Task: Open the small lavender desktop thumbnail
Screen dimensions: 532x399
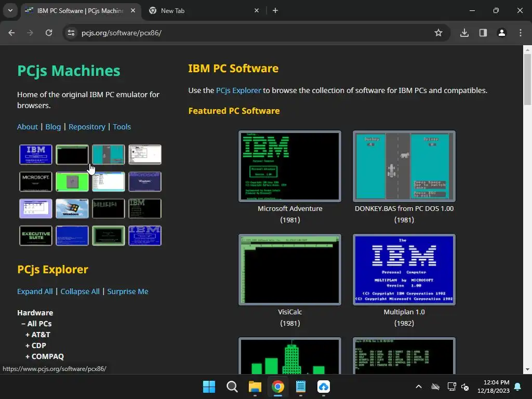Action: pyautogui.click(x=36, y=208)
